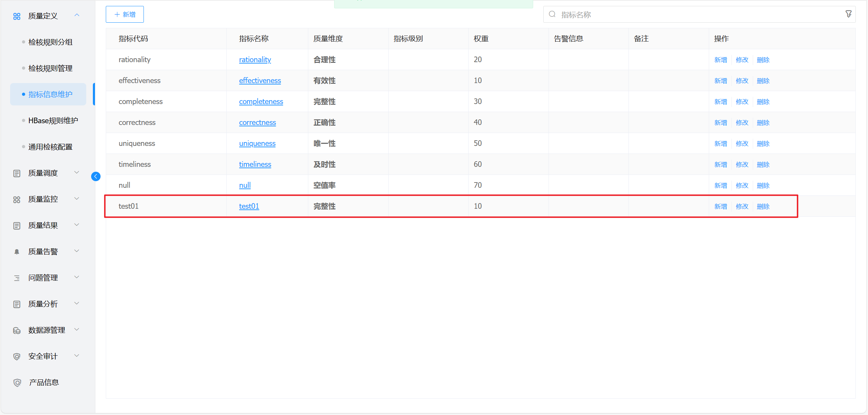
Task: Click the 产品信息 sidebar icon
Action: point(17,383)
